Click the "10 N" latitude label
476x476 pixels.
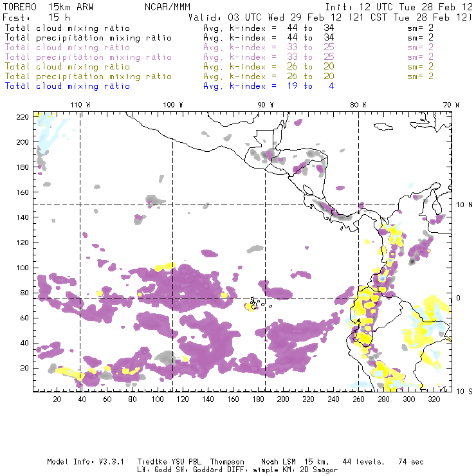click(x=464, y=205)
